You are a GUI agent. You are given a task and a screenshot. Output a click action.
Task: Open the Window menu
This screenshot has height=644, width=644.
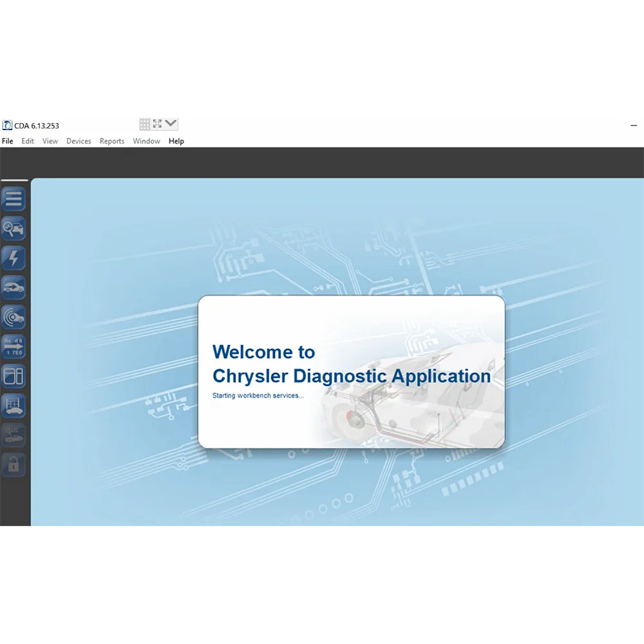pyautogui.click(x=146, y=141)
